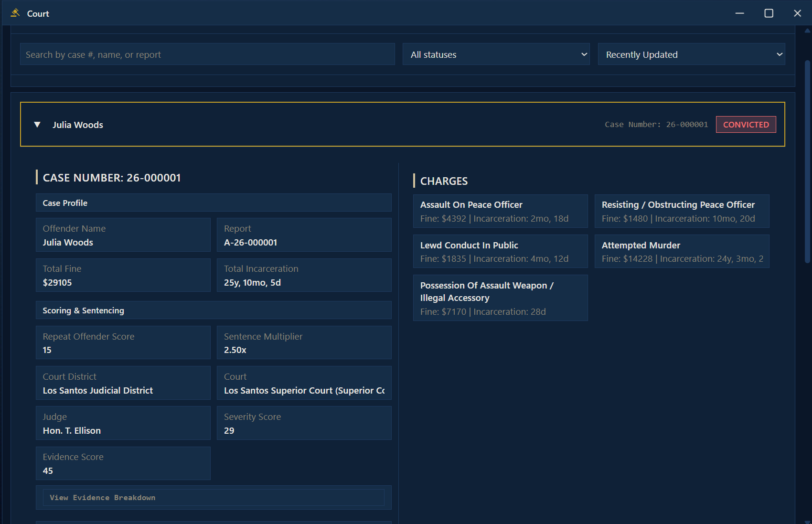The width and height of the screenshot is (812, 524).
Task: Select Possession Of Assault Weapon charge
Action: tap(500, 298)
